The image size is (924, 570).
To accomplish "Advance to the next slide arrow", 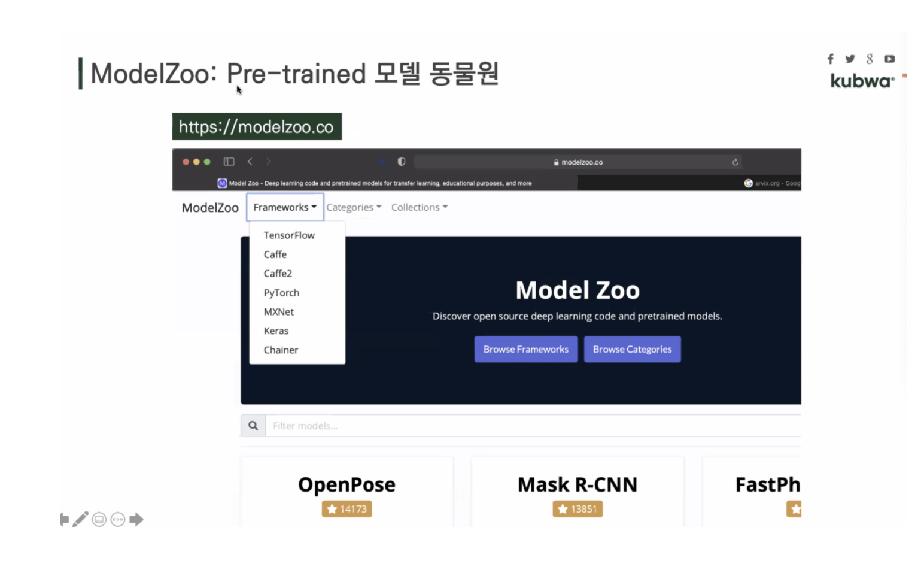I will (136, 520).
